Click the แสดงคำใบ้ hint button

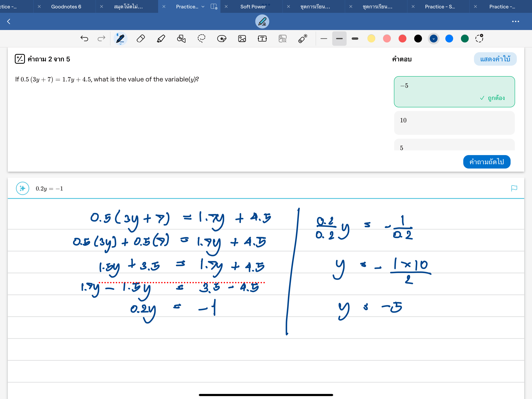pos(495,59)
